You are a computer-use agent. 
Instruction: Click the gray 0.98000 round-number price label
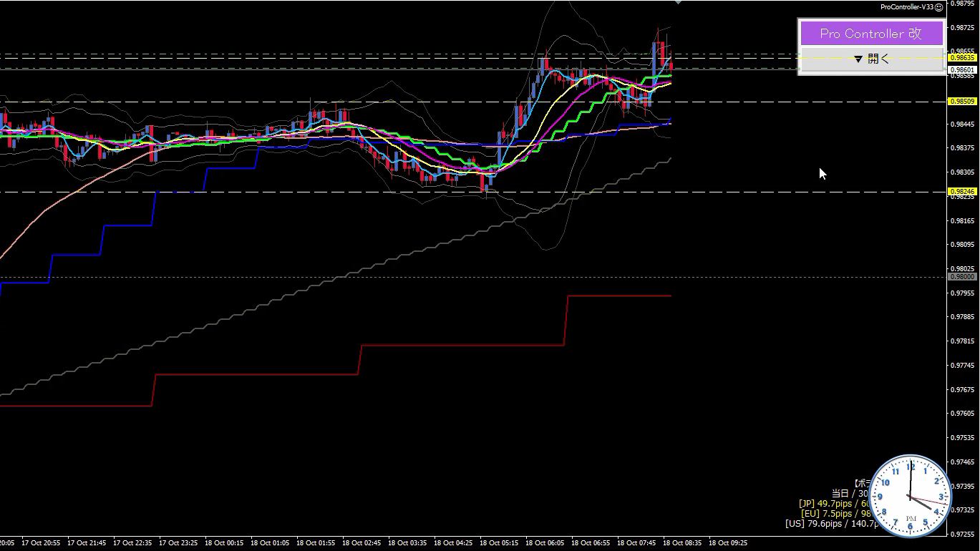[962, 277]
